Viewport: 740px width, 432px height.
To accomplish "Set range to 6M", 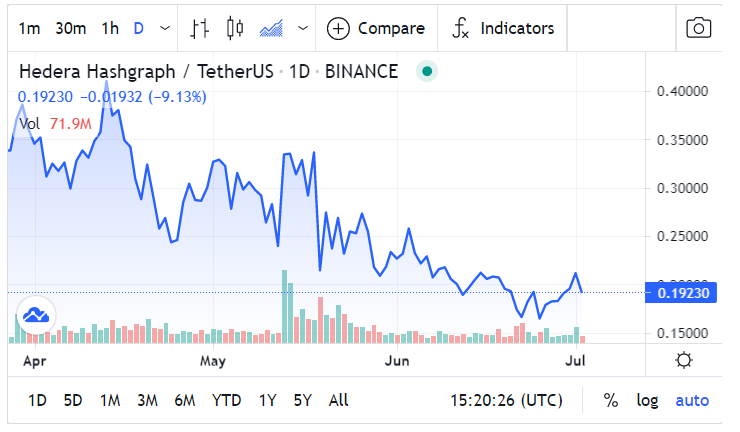I will click(185, 400).
